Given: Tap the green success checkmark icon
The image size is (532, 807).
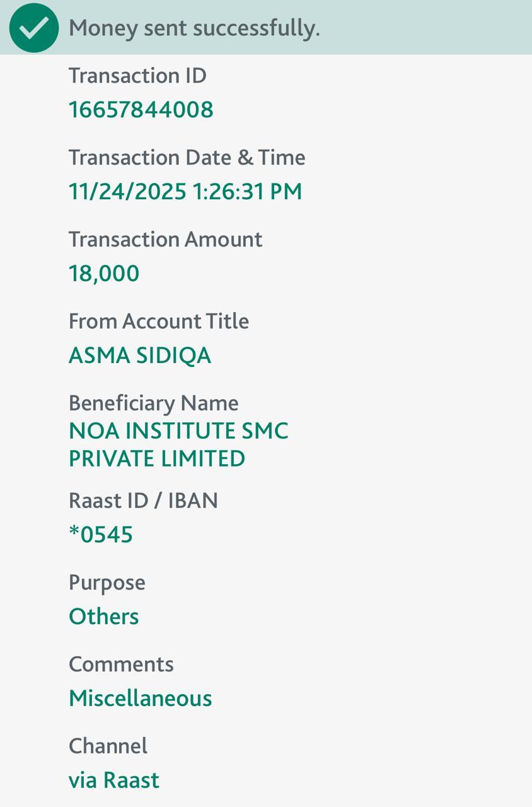Looking at the screenshot, I should pyautogui.click(x=34, y=28).
